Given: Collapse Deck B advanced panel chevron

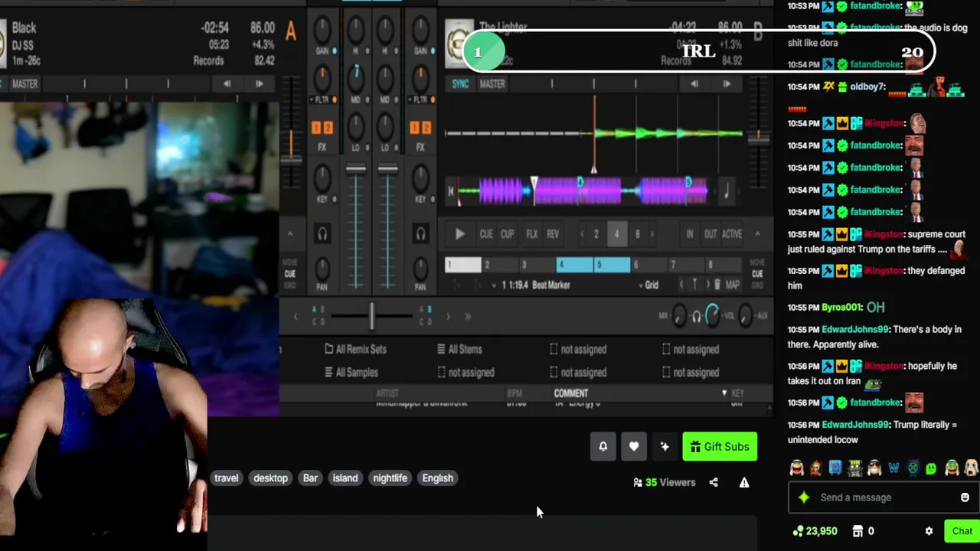Looking at the screenshot, I should (757, 234).
